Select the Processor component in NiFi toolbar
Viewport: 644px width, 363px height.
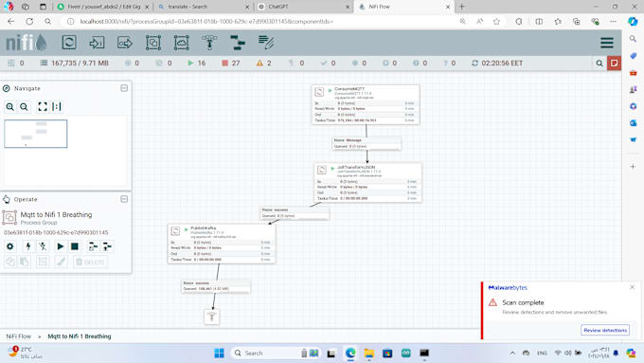click(69, 43)
